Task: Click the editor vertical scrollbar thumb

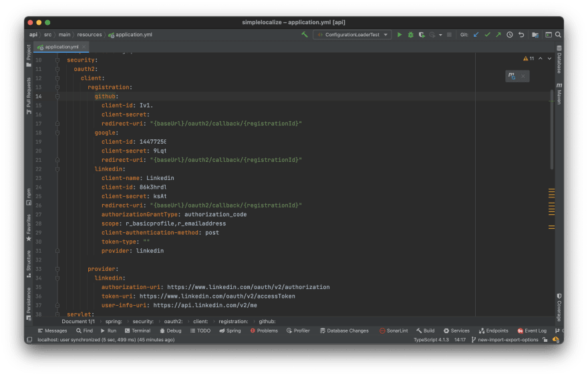Action: pyautogui.click(x=552, y=129)
